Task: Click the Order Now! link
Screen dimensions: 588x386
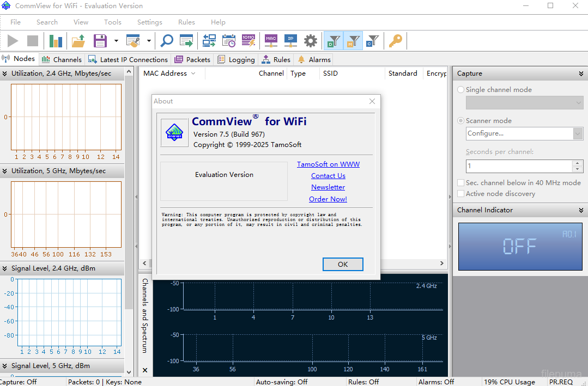Action: [x=328, y=199]
